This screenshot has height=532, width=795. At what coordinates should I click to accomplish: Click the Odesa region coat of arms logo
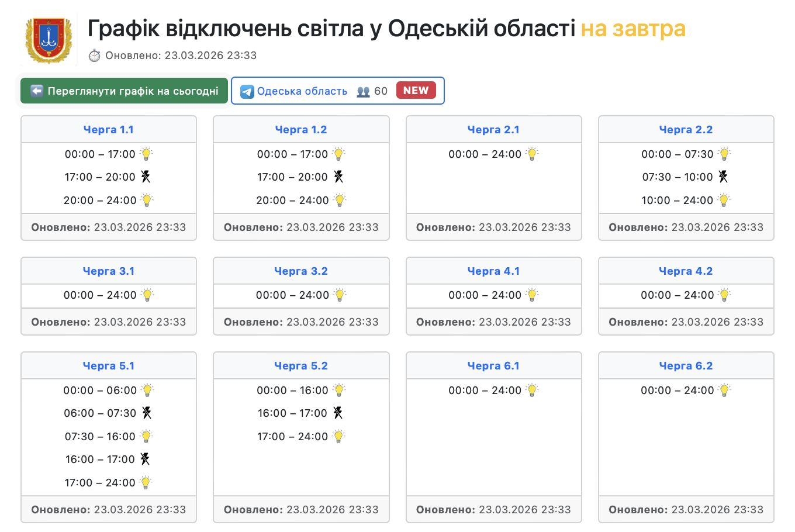(x=49, y=40)
